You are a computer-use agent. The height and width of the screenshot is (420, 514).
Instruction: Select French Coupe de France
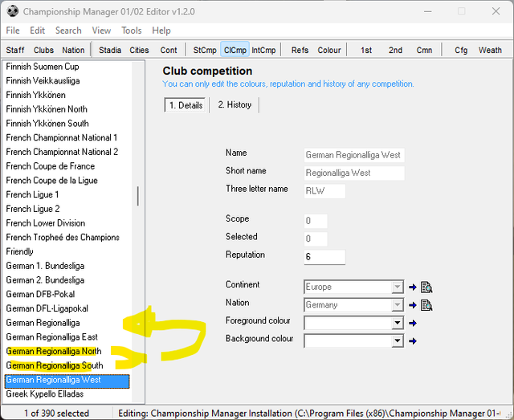click(x=51, y=166)
